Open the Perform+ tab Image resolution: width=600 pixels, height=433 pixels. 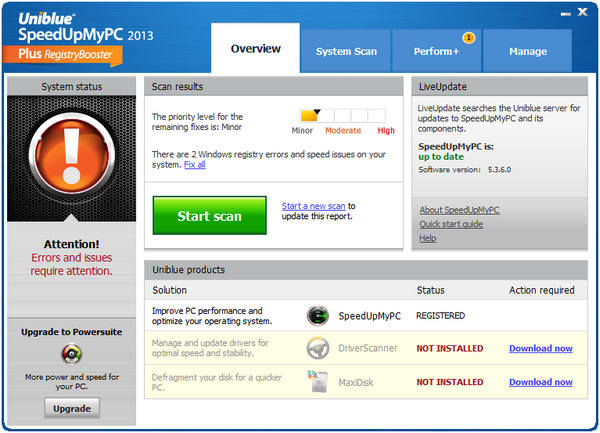tap(436, 51)
